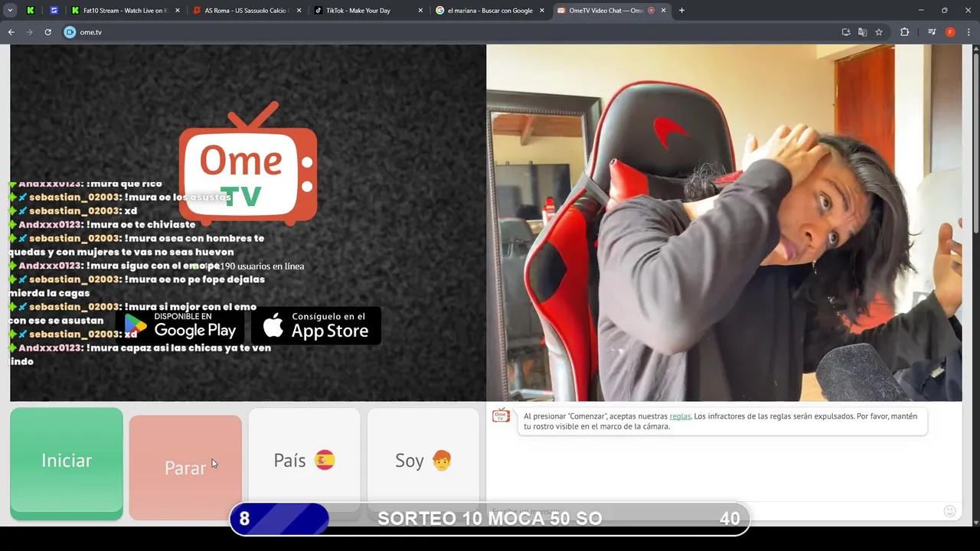Click the number 40 in the banner

point(730,519)
